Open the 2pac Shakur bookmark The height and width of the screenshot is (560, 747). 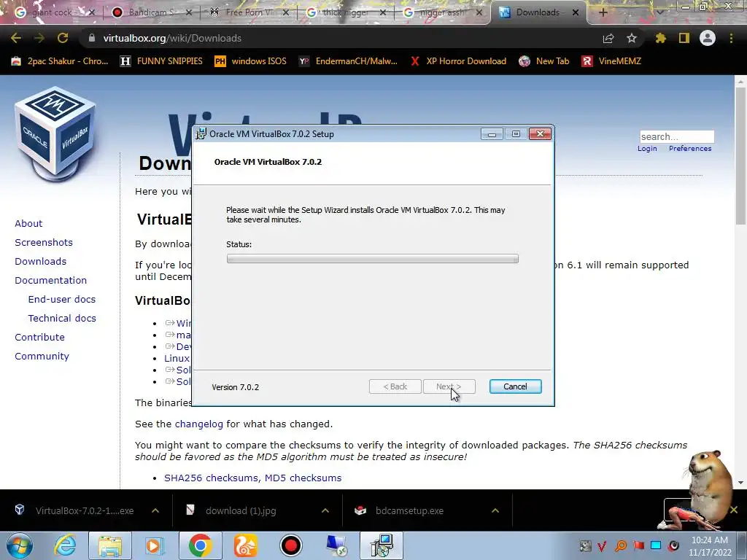[60, 61]
